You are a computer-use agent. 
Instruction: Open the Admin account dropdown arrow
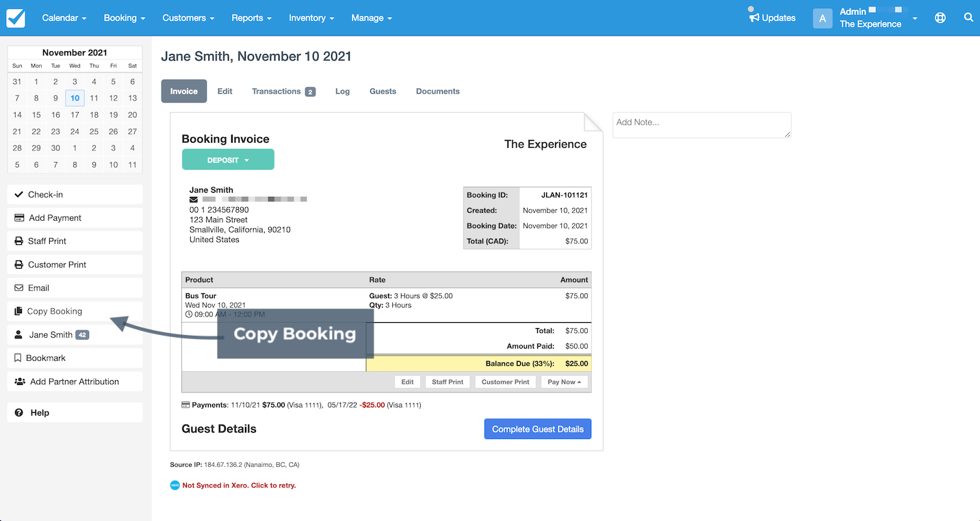[x=915, y=18]
